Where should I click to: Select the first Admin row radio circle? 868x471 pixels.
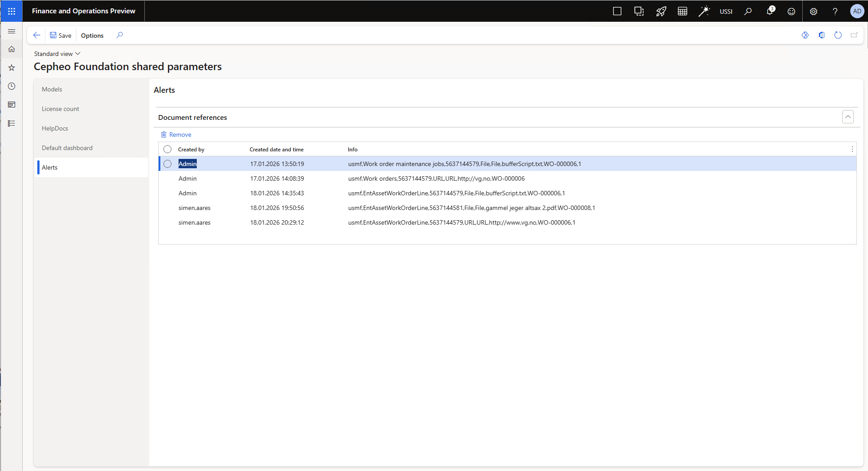point(167,164)
